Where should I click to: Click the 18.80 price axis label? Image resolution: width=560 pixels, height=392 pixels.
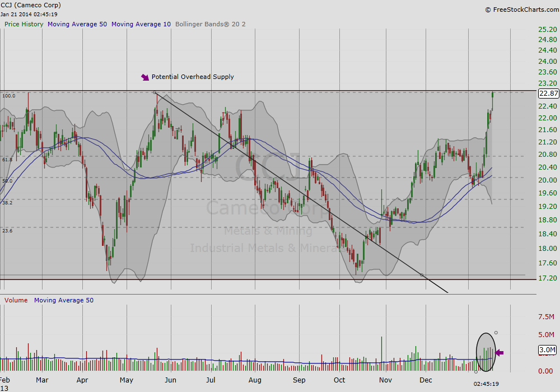548,220
